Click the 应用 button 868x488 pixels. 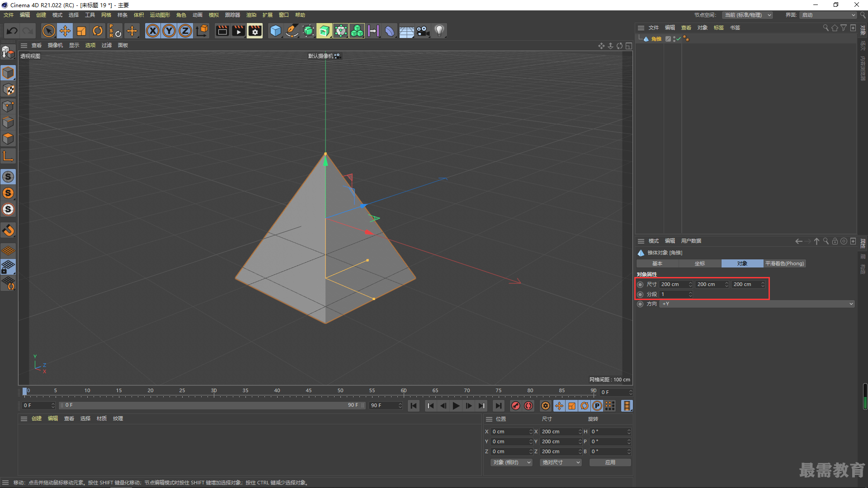tap(610, 462)
